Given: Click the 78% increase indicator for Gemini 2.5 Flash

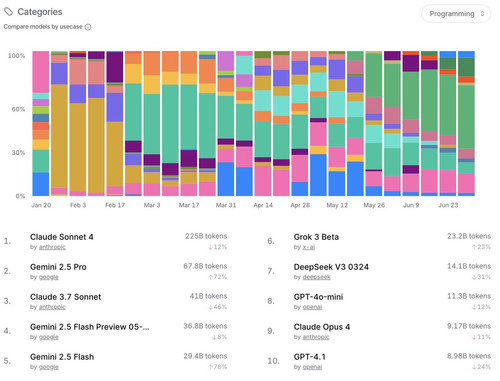Looking at the screenshot, I should [218, 367].
